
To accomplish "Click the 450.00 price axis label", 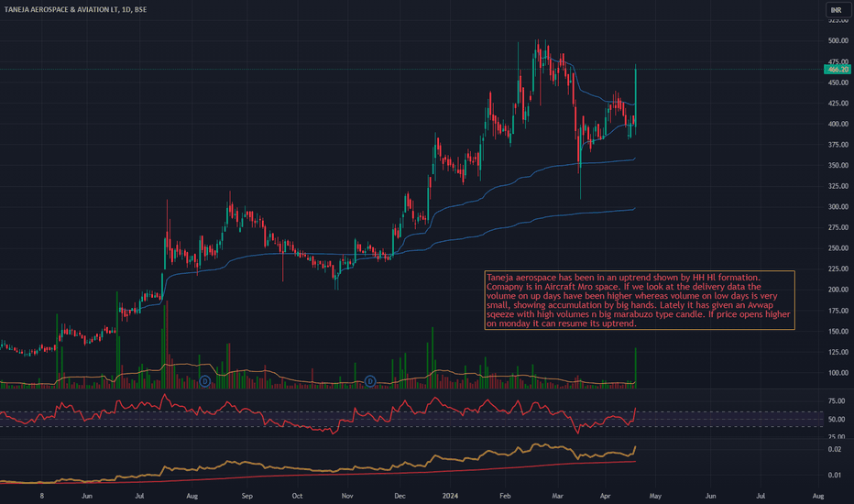I will pyautogui.click(x=838, y=82).
